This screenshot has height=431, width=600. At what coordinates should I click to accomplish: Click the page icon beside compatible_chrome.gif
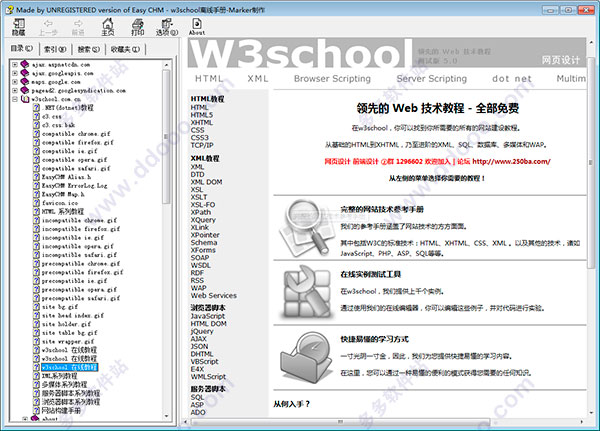(x=36, y=134)
